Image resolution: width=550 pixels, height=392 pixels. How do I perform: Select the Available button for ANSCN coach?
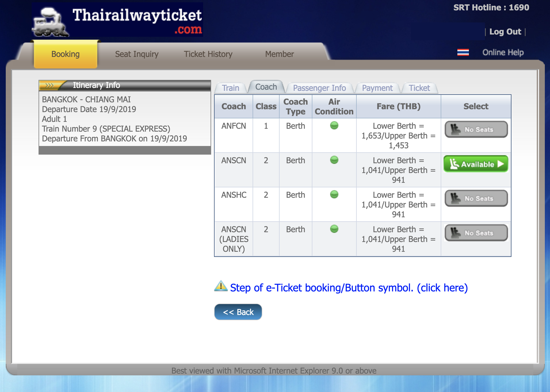476,164
